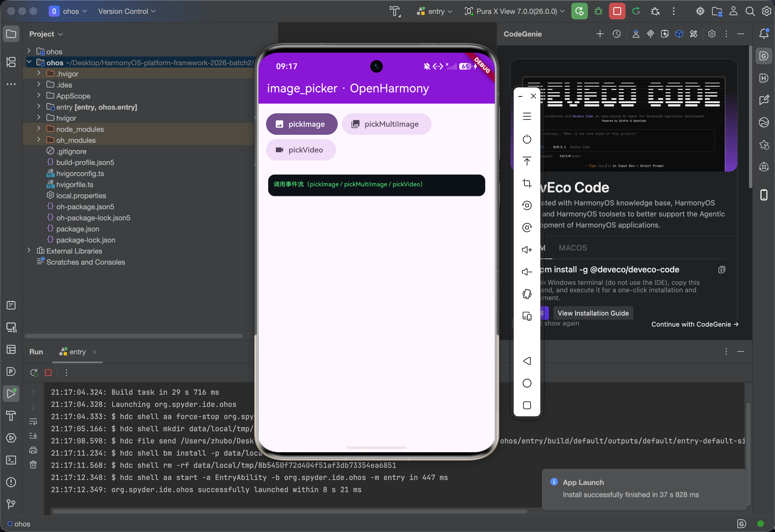This screenshot has height=532, width=775.
Task: Expand the entry module node
Action: click(39, 106)
